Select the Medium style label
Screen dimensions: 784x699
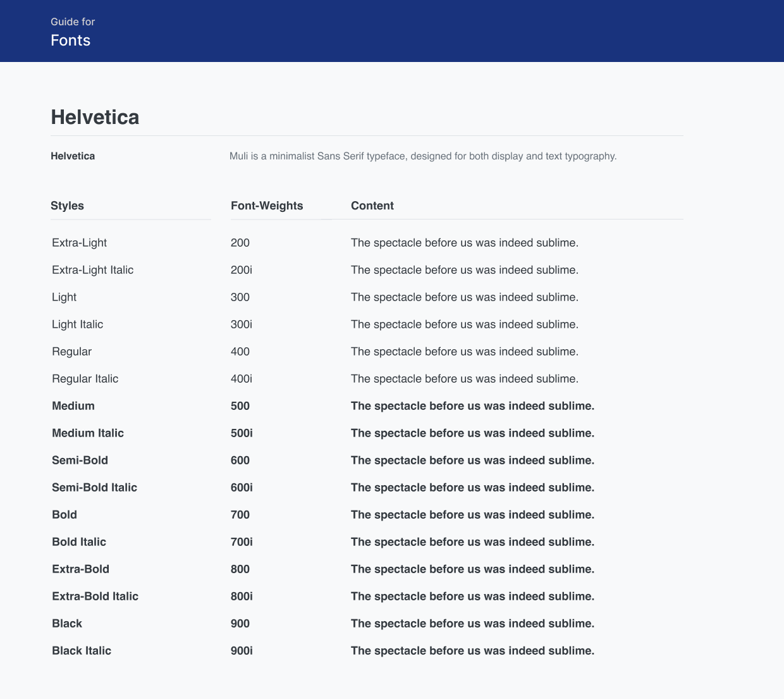(73, 406)
